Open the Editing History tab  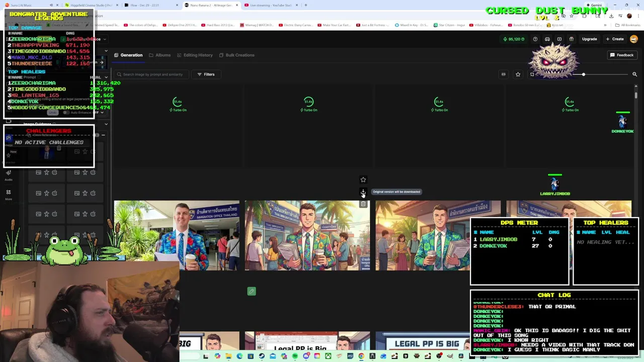[195, 55]
